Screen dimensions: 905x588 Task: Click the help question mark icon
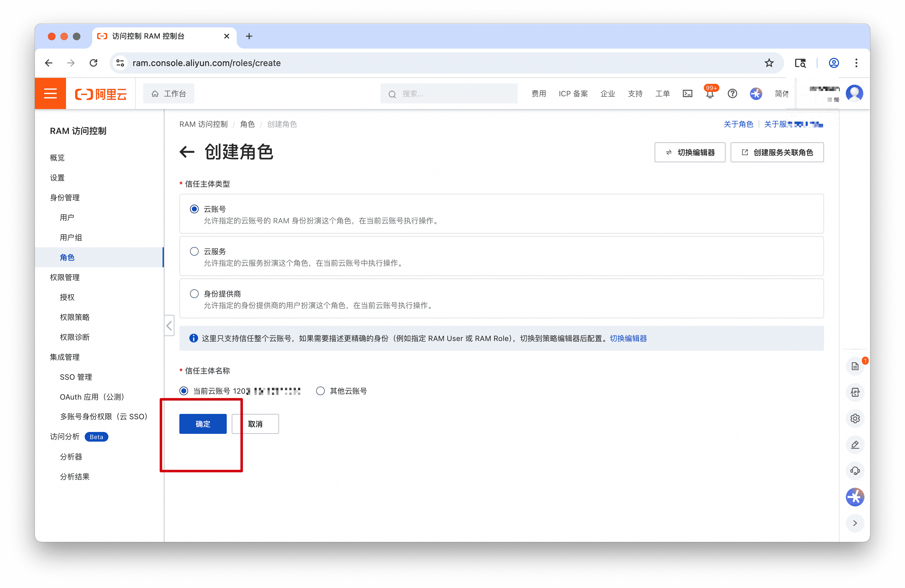732,93
